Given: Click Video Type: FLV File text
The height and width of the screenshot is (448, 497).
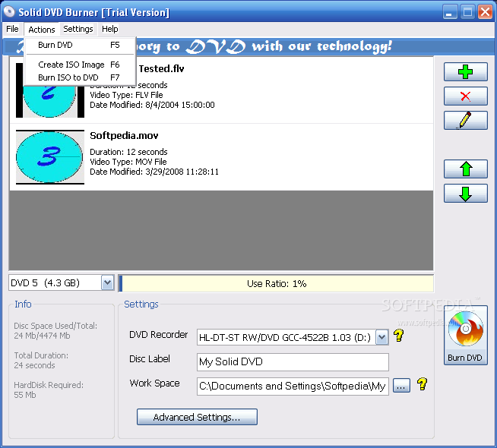Looking at the screenshot, I should [x=126, y=95].
